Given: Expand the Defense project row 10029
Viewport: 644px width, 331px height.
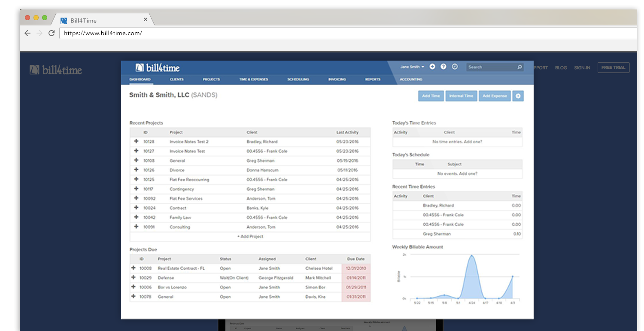Looking at the screenshot, I should [x=134, y=278].
